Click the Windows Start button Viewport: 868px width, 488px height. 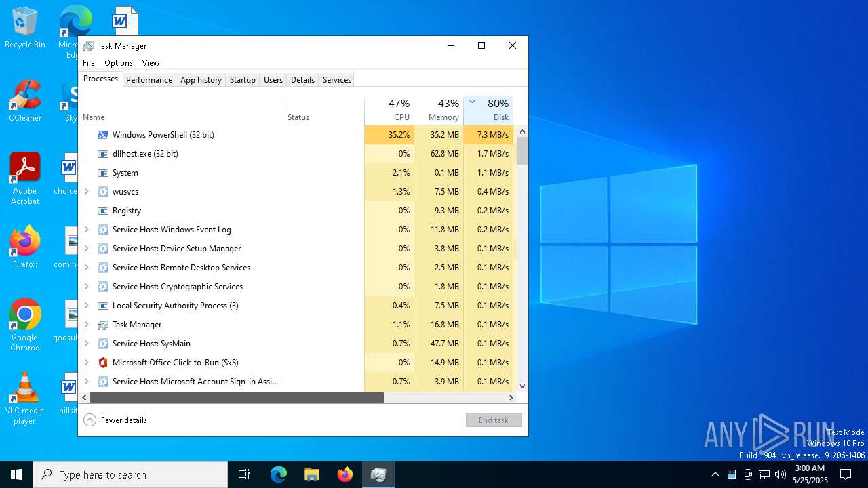(16, 474)
